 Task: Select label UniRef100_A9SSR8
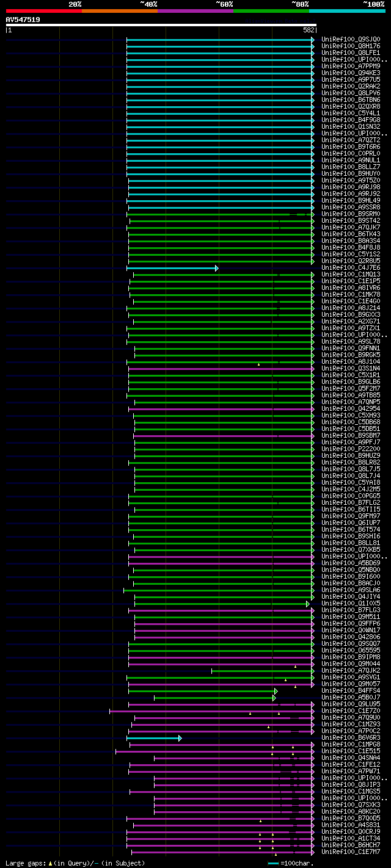[351, 207]
